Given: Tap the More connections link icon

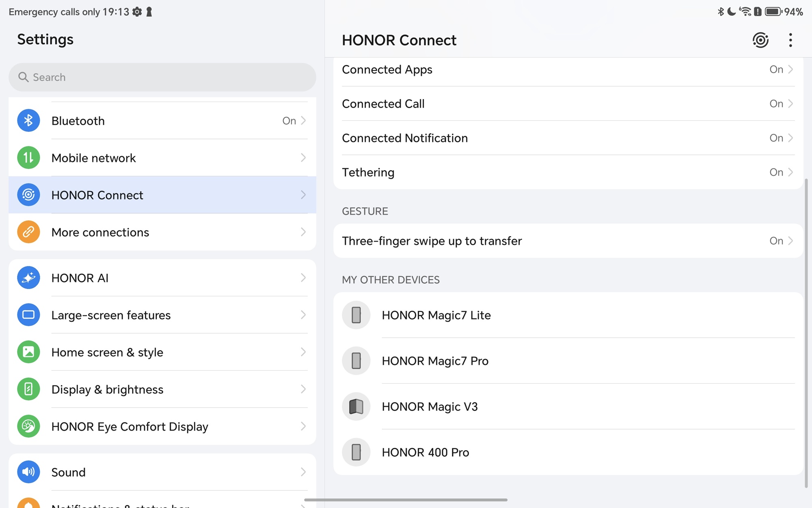Looking at the screenshot, I should point(28,232).
